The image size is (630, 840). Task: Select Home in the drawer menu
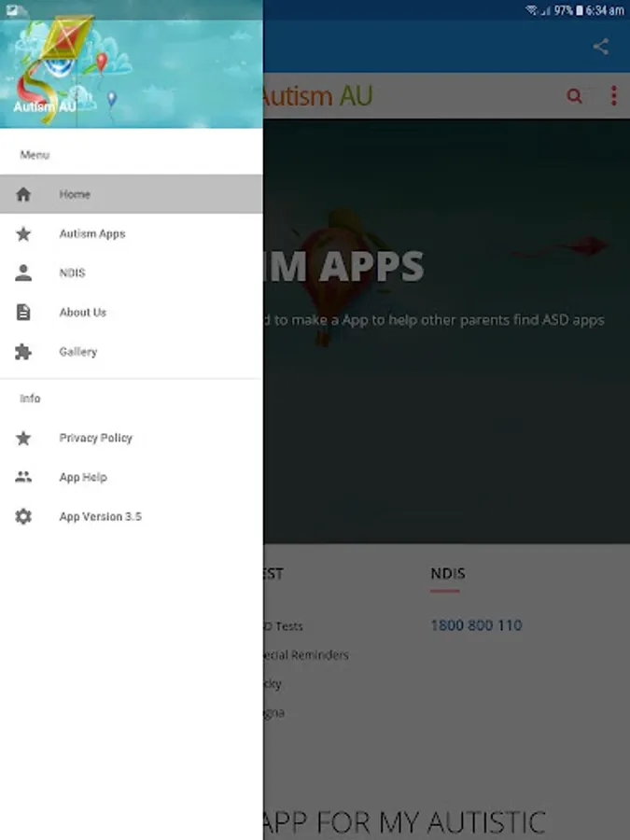[132, 194]
